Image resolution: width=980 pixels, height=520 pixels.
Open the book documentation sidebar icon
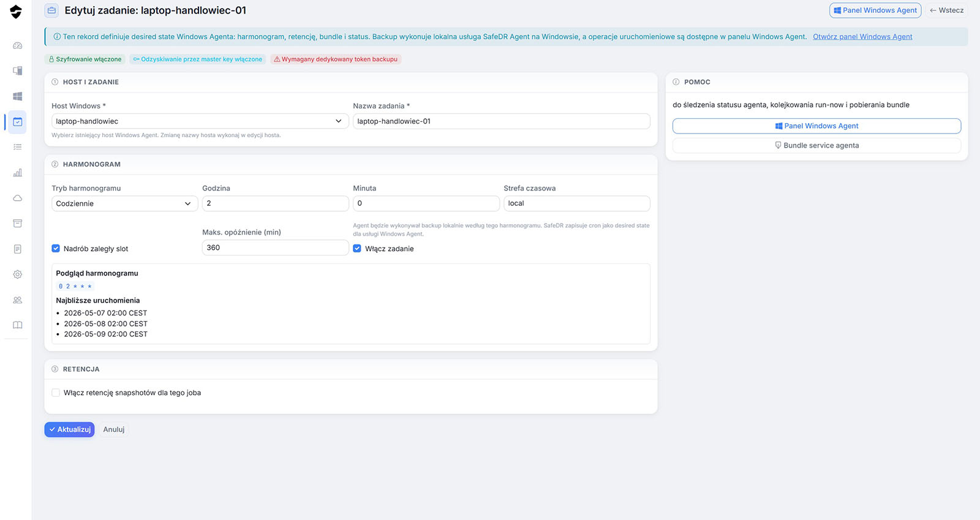pyautogui.click(x=18, y=325)
